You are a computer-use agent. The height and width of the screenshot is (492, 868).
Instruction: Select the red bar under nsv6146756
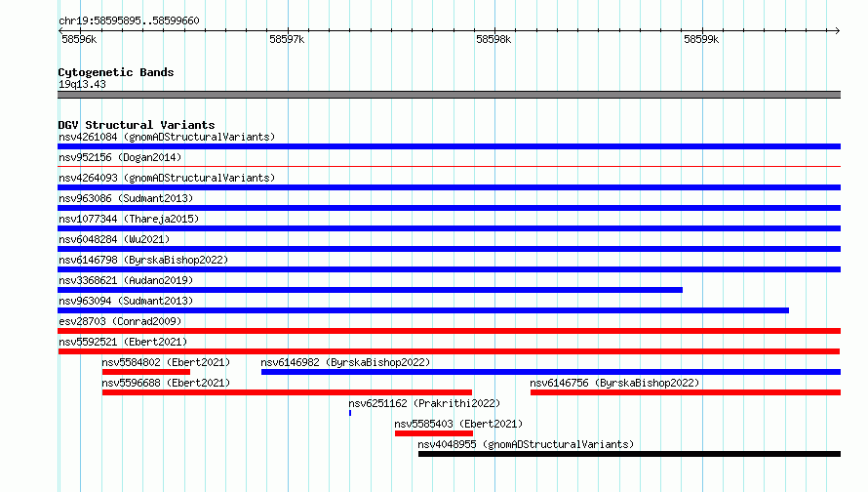click(686, 392)
